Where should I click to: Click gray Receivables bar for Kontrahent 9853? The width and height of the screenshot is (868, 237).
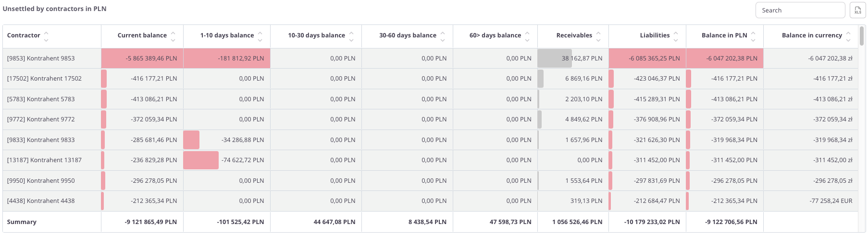pos(555,59)
